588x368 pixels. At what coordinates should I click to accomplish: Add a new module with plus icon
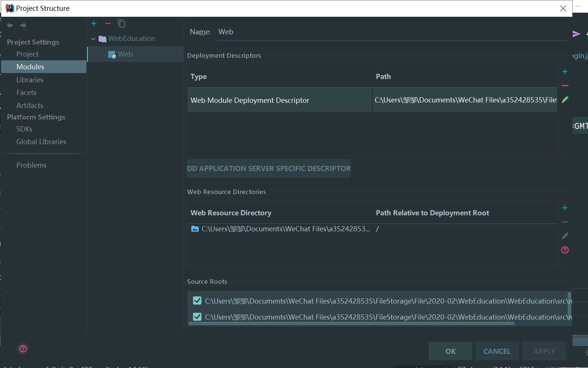(x=94, y=23)
